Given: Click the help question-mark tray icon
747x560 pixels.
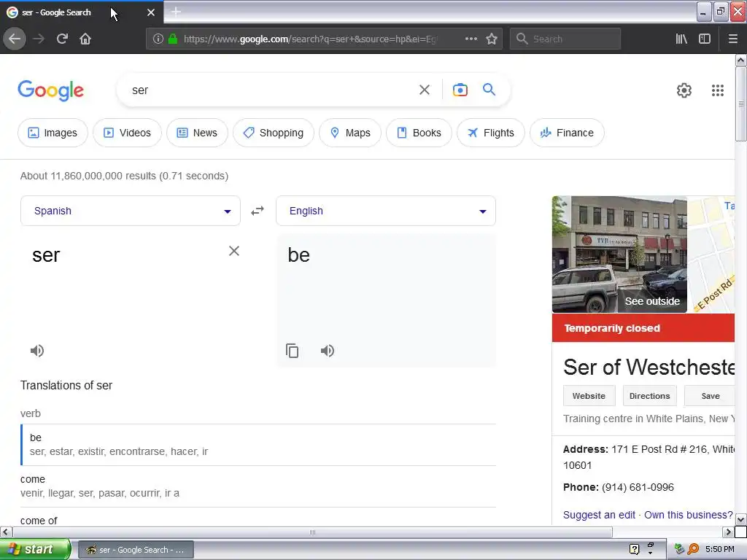Looking at the screenshot, I should click(634, 549).
